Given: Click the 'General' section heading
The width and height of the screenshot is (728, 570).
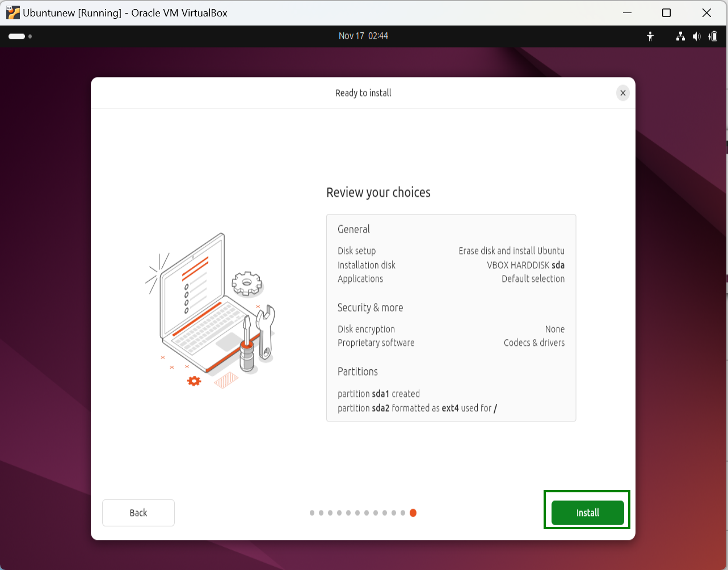Looking at the screenshot, I should point(354,229).
